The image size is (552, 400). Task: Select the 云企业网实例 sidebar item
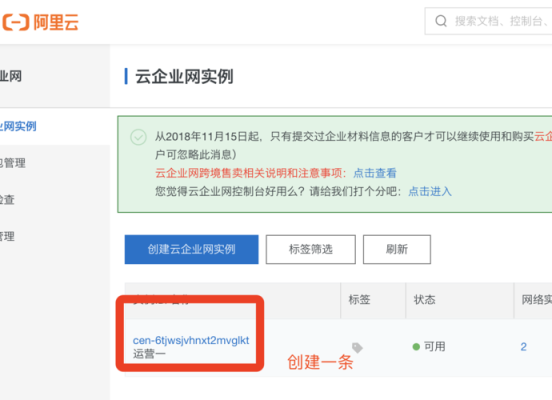pos(18,126)
